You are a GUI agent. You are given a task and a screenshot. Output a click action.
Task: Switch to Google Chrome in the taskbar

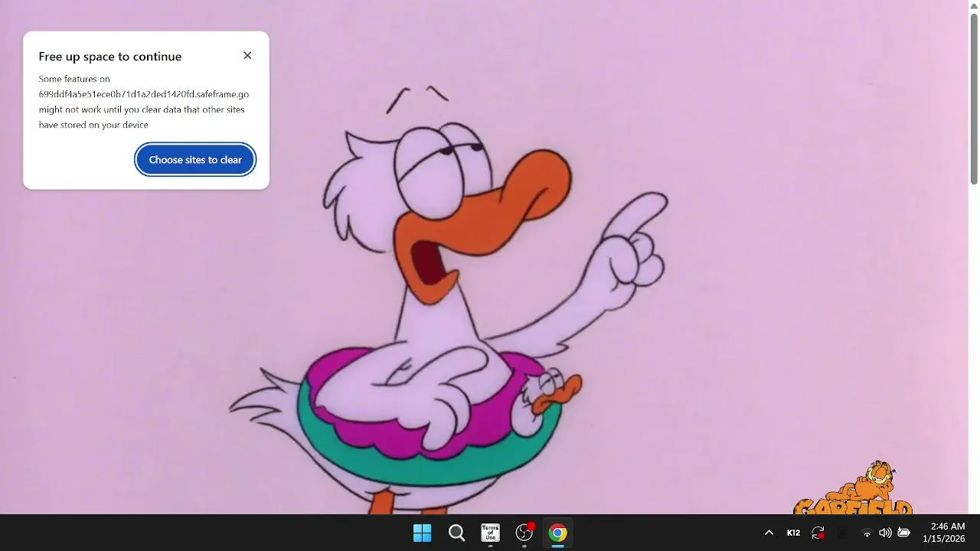click(558, 533)
